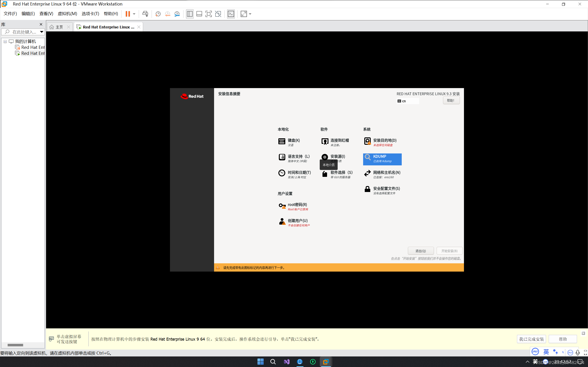Open root密码(R) settings
Viewport: 588px width, 367px height.
pyautogui.click(x=297, y=206)
